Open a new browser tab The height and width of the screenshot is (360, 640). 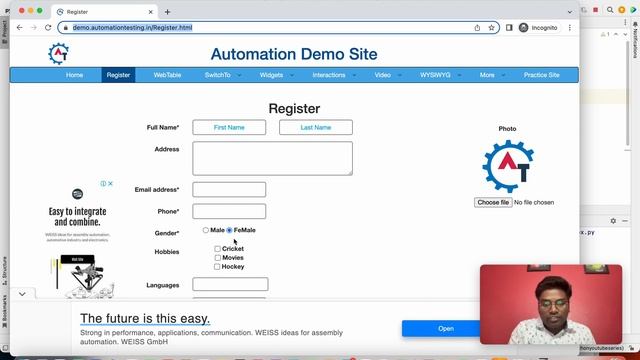pyautogui.click(x=167, y=12)
